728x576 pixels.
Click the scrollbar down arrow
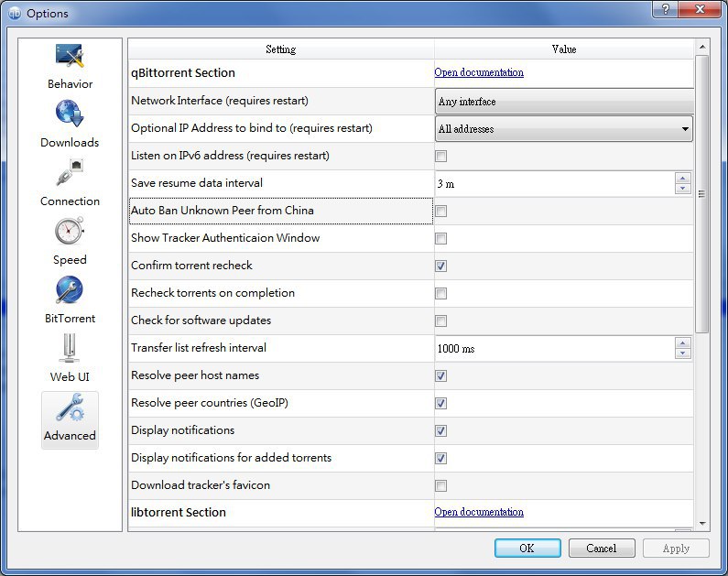[x=702, y=524]
